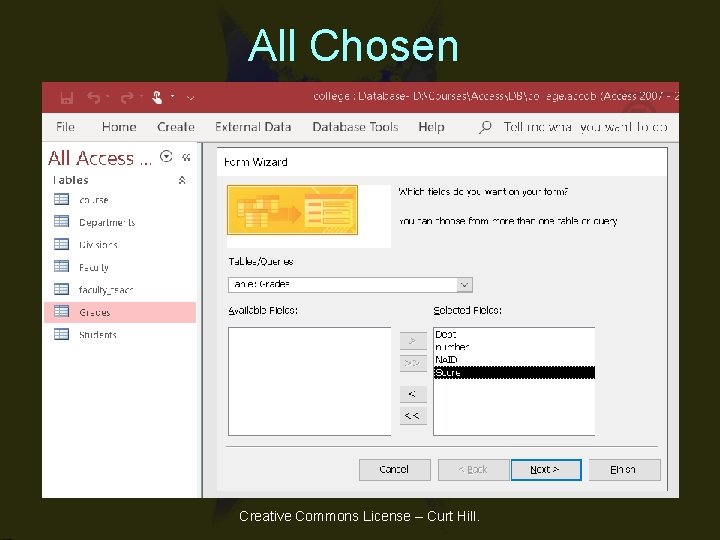This screenshot has height=540, width=720.
Task: Click the remove single field < button
Action: tap(413, 394)
